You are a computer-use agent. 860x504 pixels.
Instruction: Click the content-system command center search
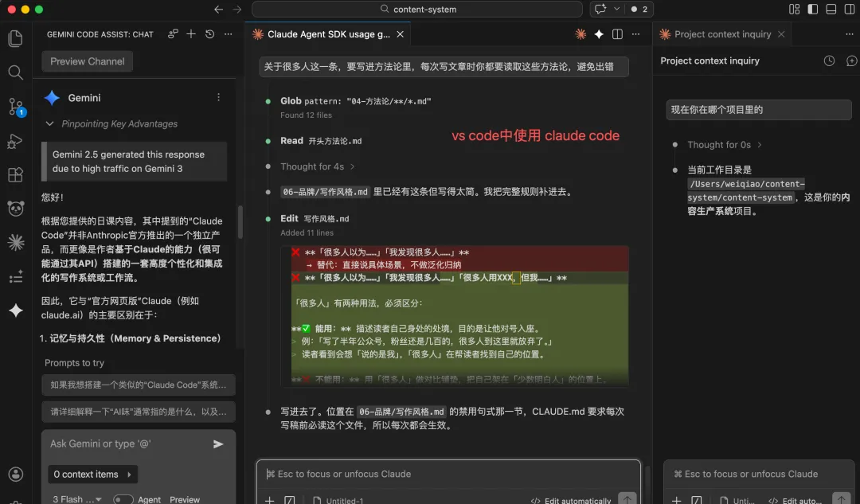[x=416, y=9]
